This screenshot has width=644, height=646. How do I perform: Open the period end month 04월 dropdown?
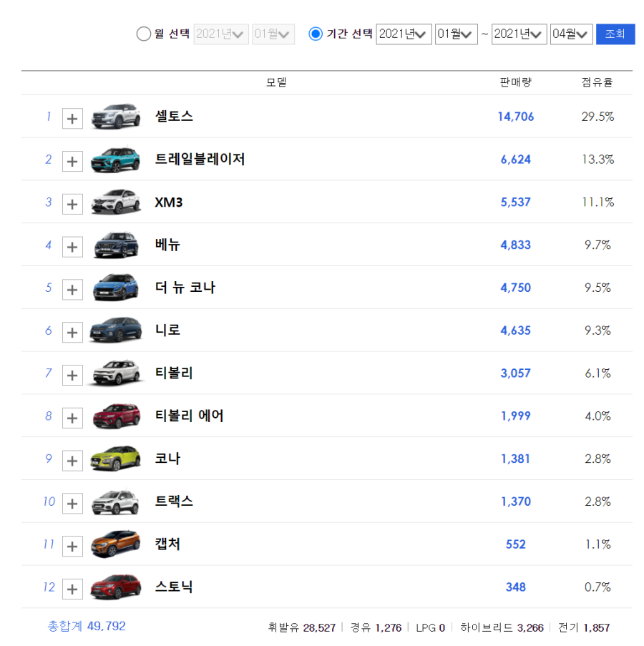572,34
